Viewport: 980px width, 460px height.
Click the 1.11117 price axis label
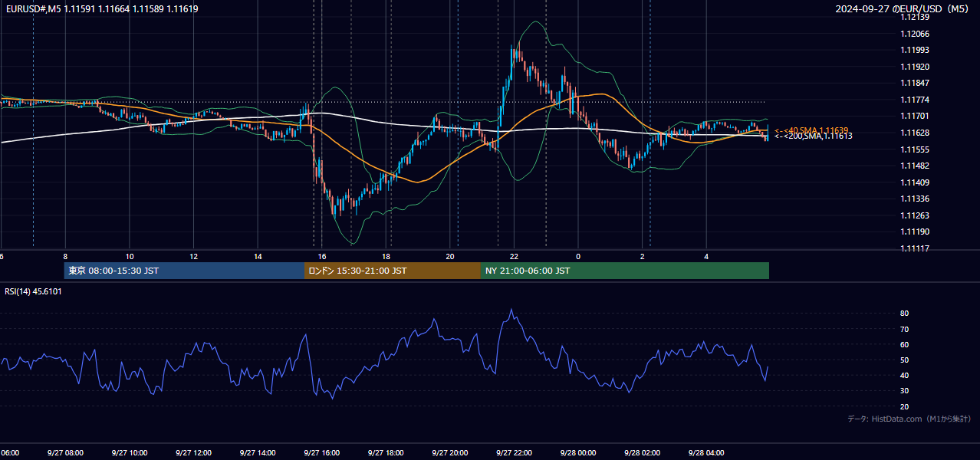click(x=915, y=248)
